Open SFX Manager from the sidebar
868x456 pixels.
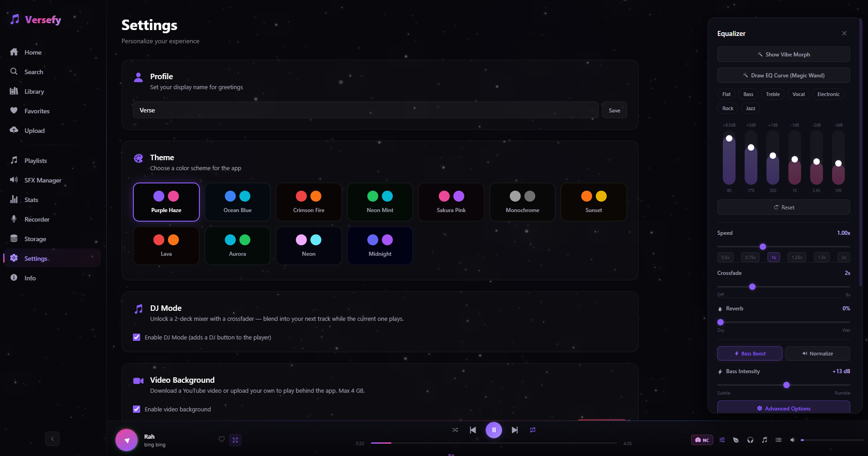[42, 180]
